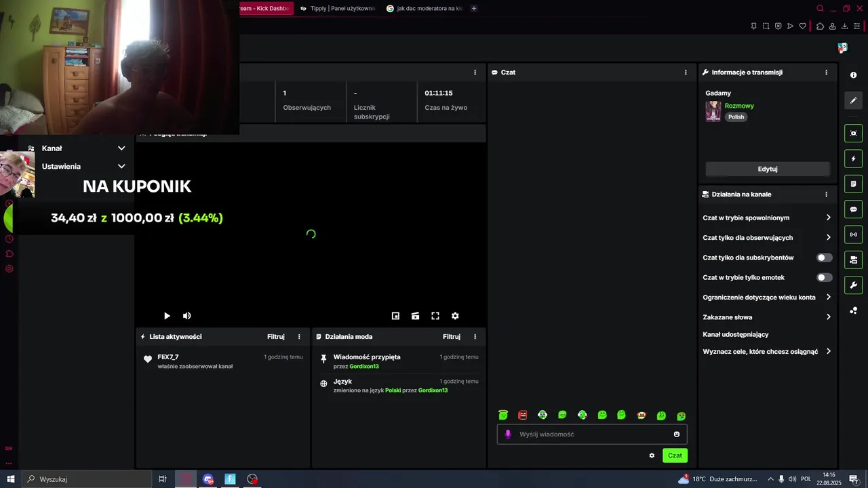Viewport: 868px width, 488px height.
Task: Open the Filtruj dropdown in Działania moda
Action: (452, 337)
